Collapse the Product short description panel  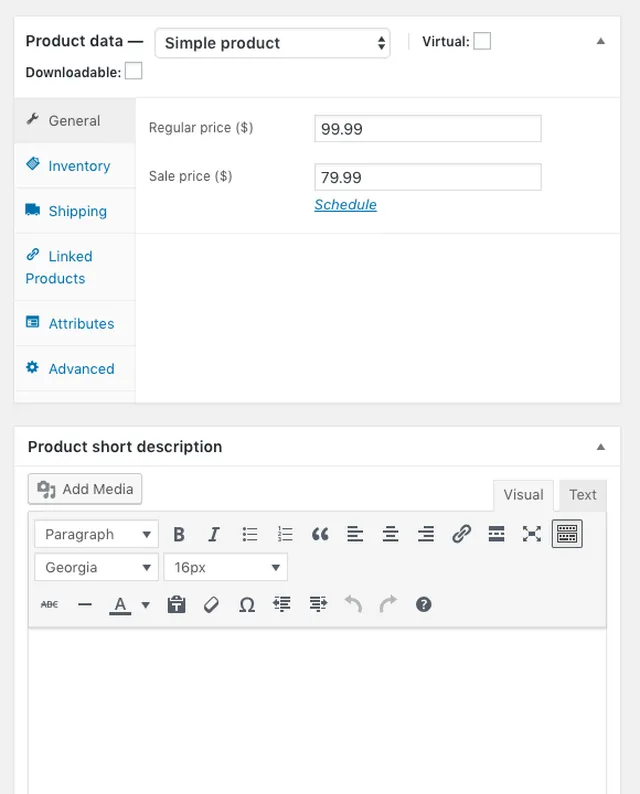(601, 447)
